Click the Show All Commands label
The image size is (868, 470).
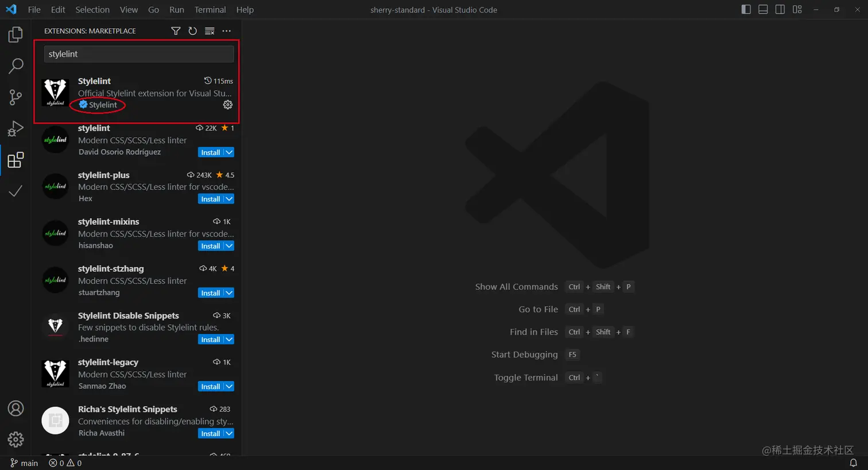tap(517, 286)
